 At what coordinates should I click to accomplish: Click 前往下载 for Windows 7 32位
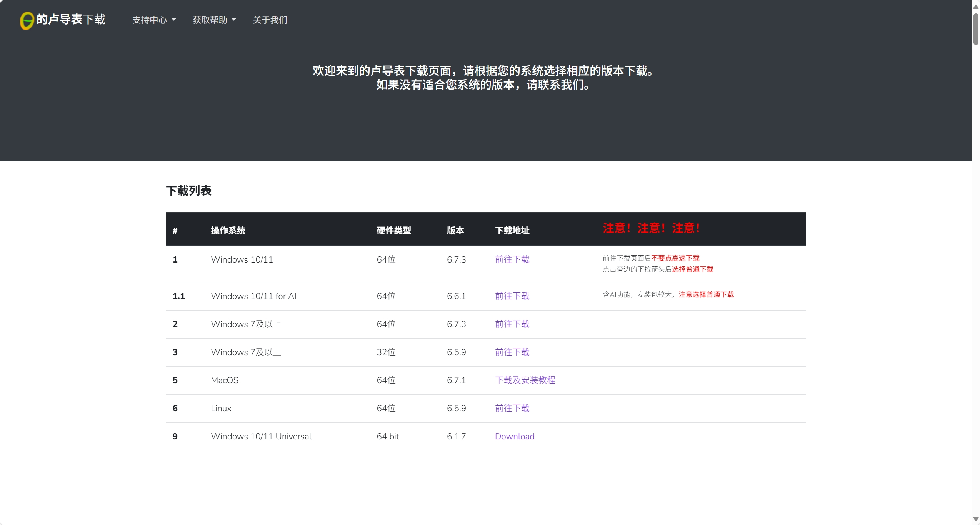(512, 352)
